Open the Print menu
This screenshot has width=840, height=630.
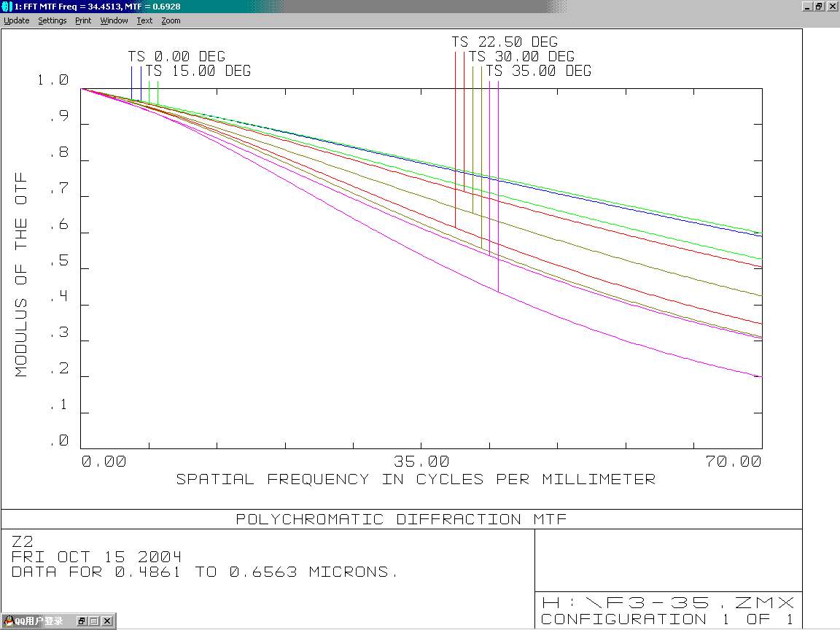click(x=83, y=20)
